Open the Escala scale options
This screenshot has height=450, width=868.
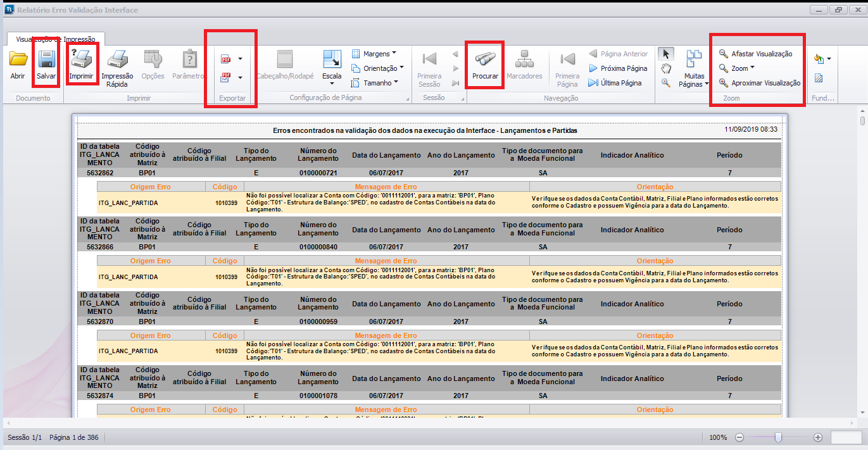pos(332,66)
